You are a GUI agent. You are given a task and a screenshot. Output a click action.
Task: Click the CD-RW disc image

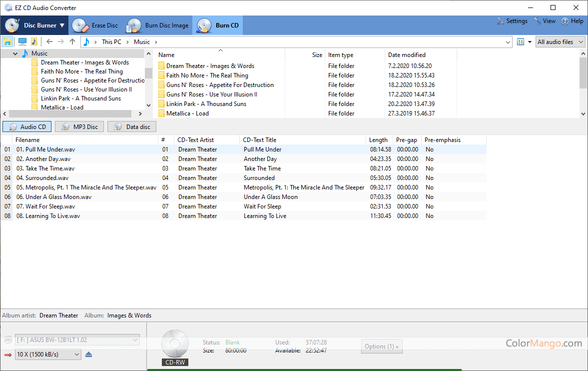pos(175,344)
